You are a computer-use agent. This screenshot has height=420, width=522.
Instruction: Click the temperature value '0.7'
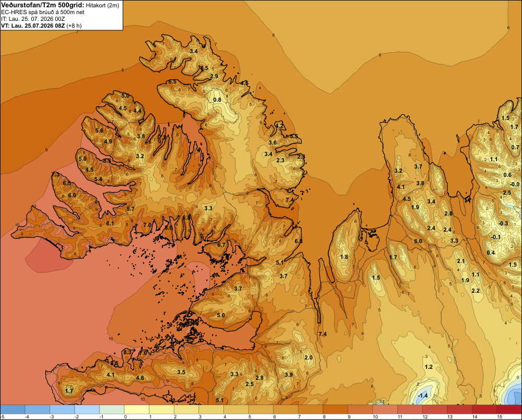click(x=515, y=147)
